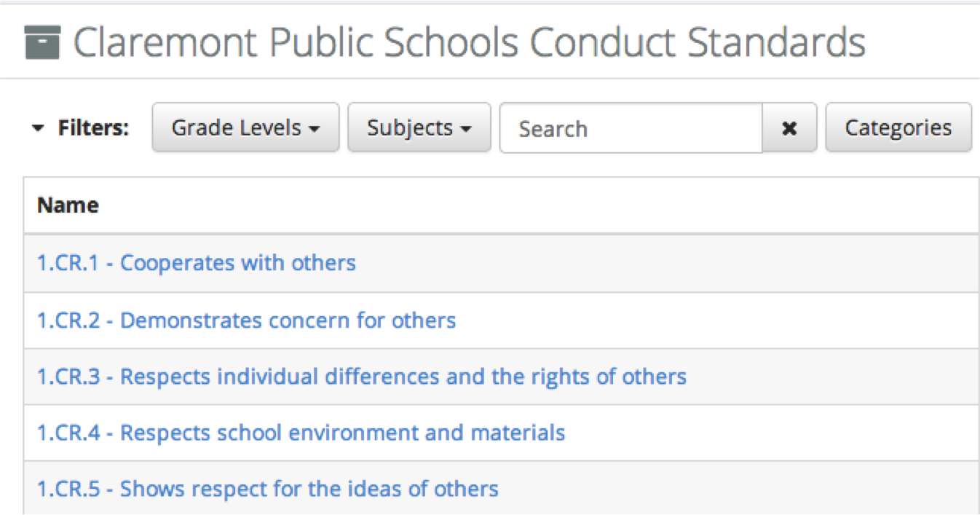The image size is (980, 515).
Task: Select the 1.CR.5 table row
Action: (x=502, y=488)
